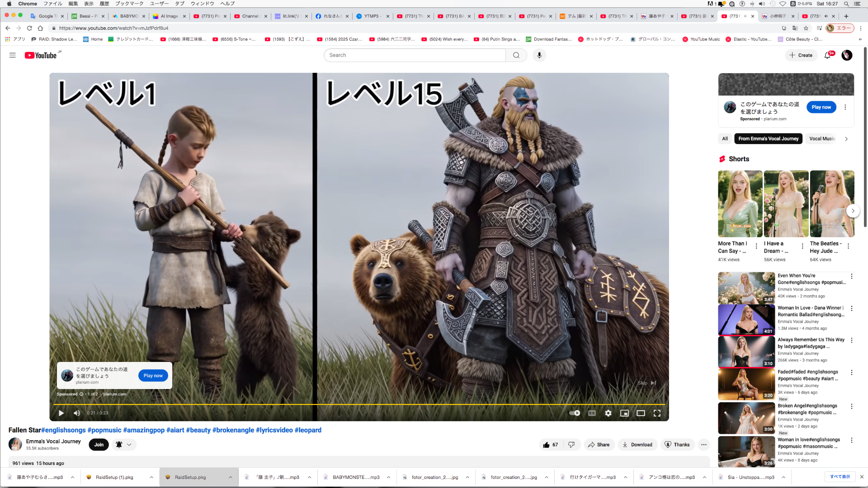868x488 pixels.
Task: Click the voice search microphone icon
Action: (x=539, y=55)
